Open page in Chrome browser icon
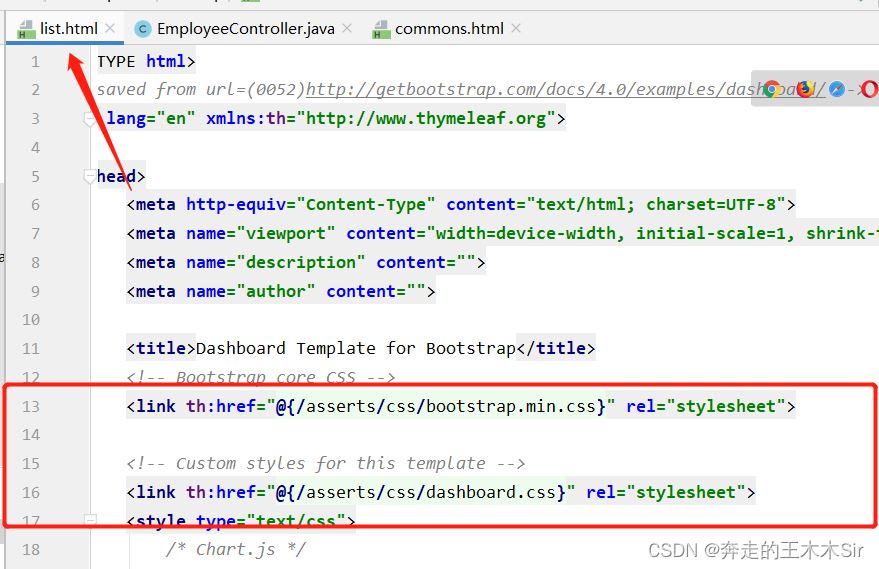 coord(771,90)
